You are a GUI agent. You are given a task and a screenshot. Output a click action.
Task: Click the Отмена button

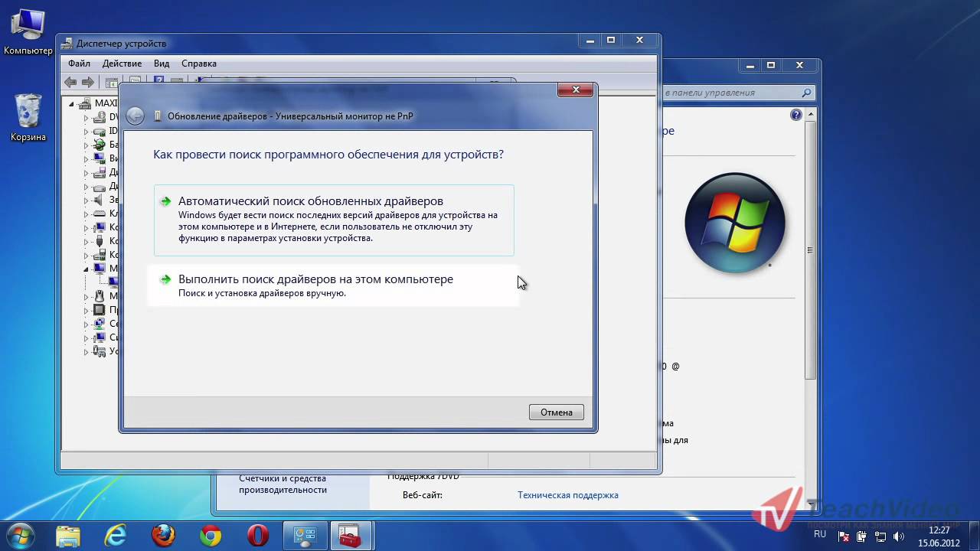[557, 412]
